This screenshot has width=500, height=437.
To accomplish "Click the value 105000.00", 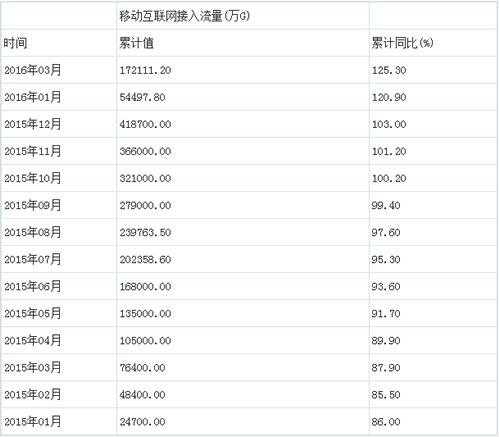I will tap(145, 341).
